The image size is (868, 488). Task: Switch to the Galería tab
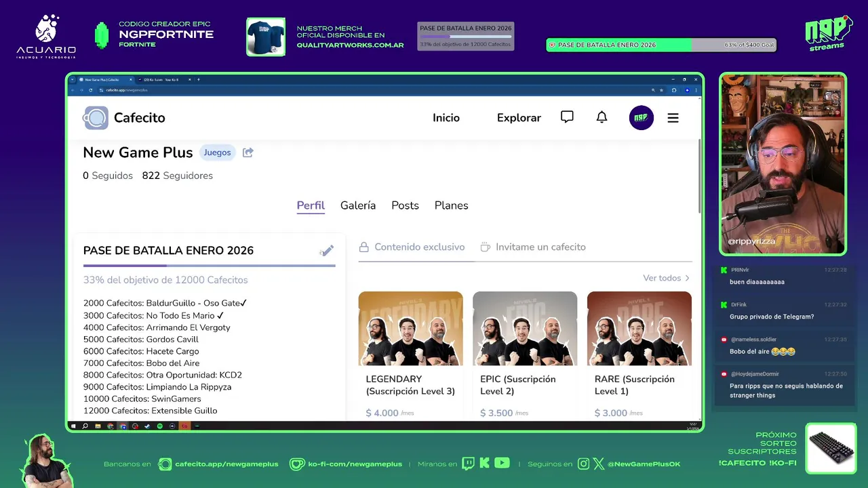click(358, 205)
